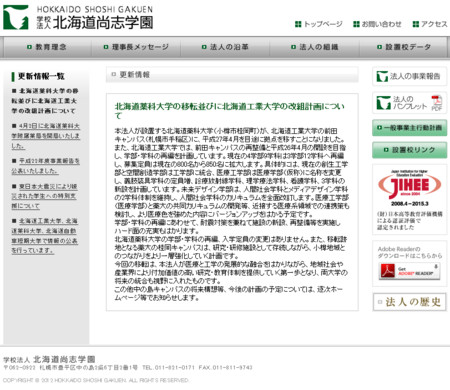The image size is (450, 390).
Task: Click the Adobe Readerのダウンロード text
Action: pos(410,252)
